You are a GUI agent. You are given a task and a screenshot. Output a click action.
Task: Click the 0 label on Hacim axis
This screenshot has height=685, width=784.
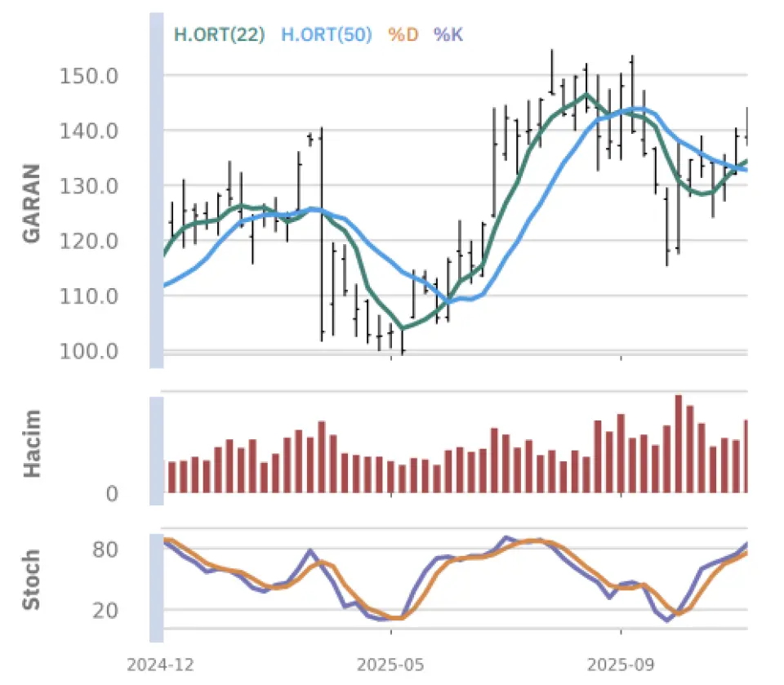[112, 494]
